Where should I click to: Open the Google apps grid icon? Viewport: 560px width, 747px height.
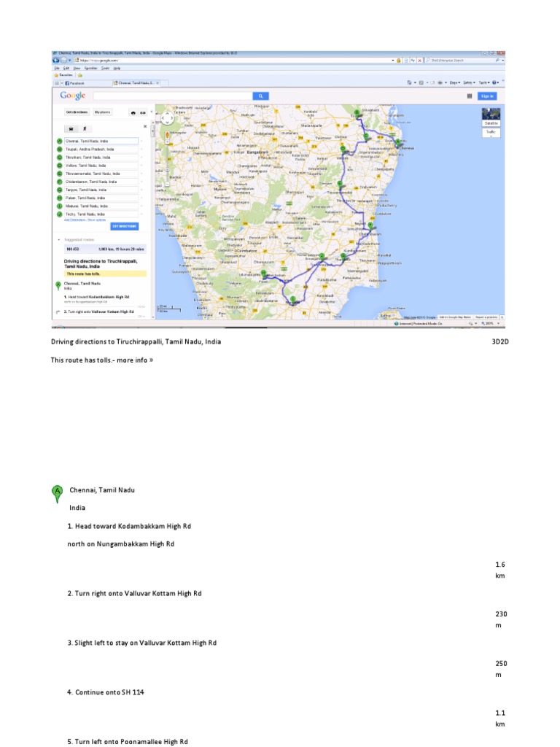470,96
